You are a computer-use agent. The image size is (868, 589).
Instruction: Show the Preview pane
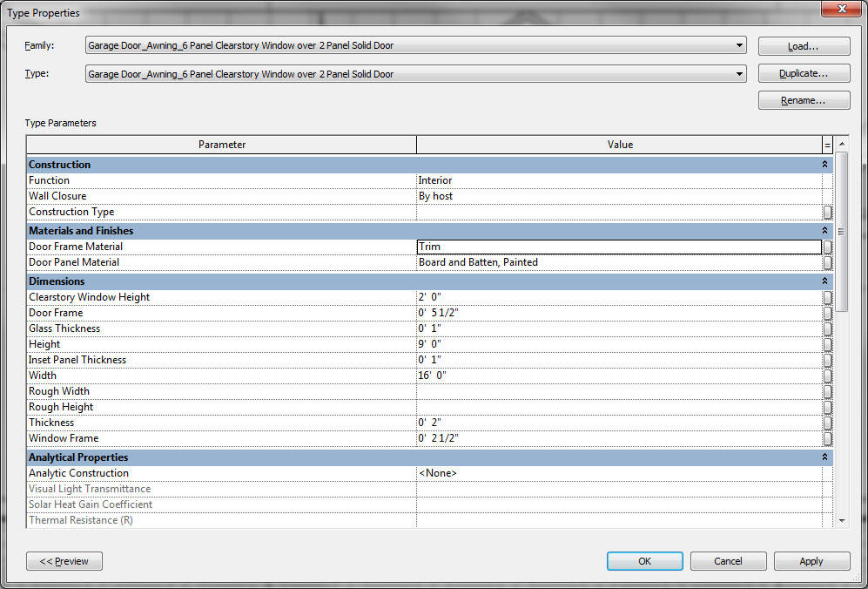64,561
